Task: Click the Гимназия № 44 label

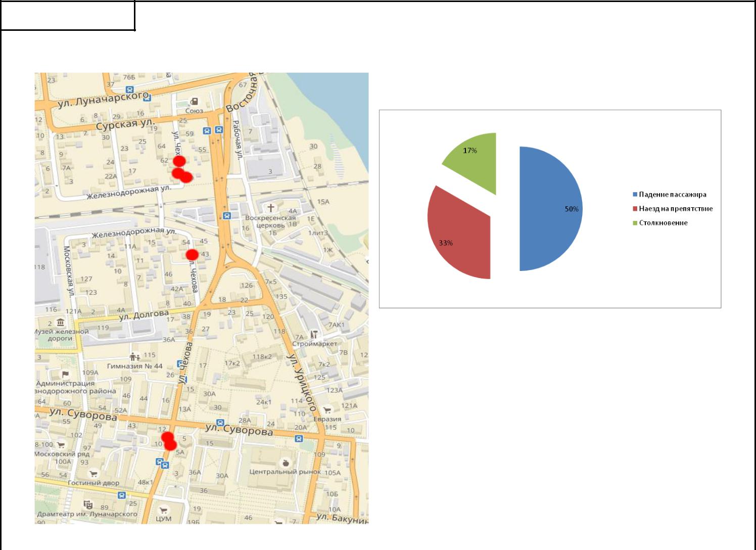Action: pos(135,365)
